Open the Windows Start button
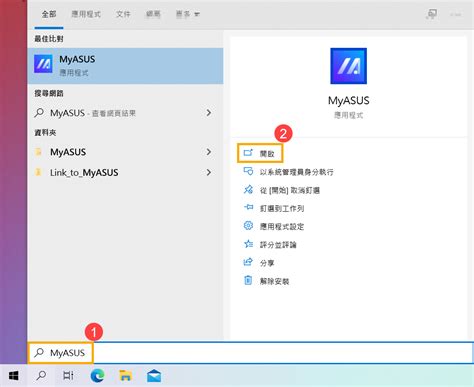 point(14,376)
